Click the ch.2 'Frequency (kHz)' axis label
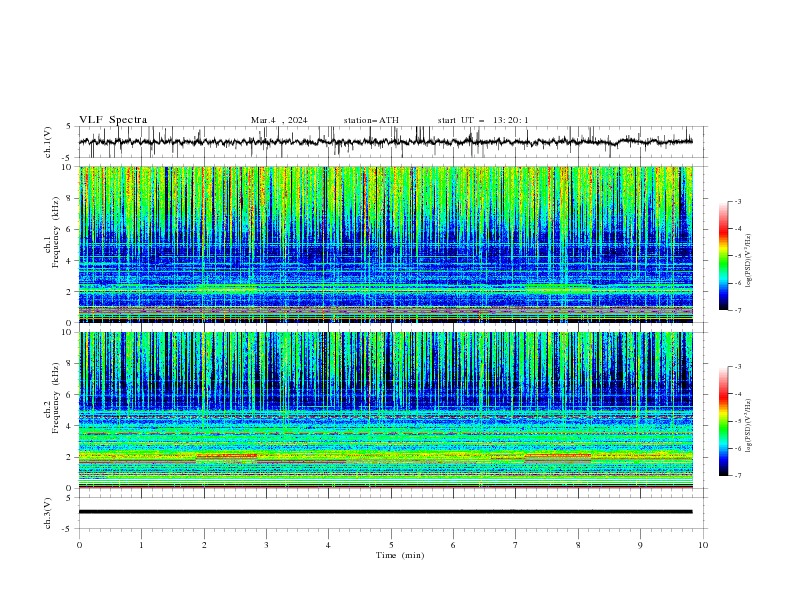The height and width of the screenshot is (612, 792). [56, 397]
